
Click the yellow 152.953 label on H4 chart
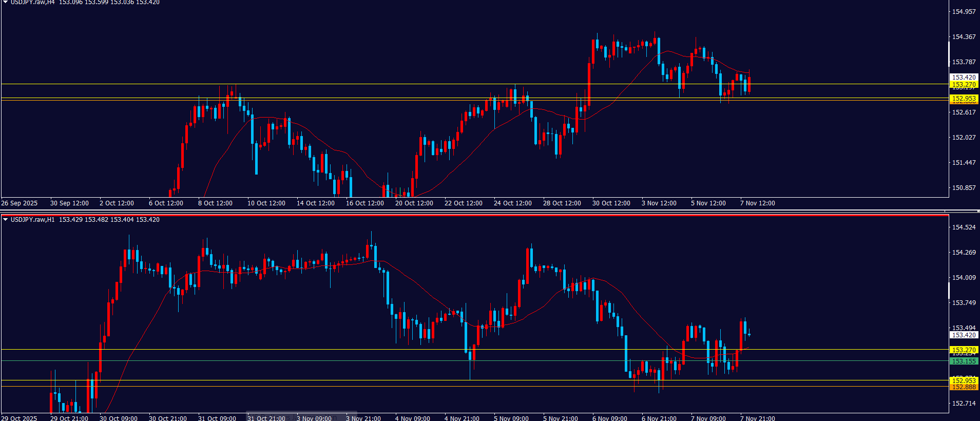964,99
